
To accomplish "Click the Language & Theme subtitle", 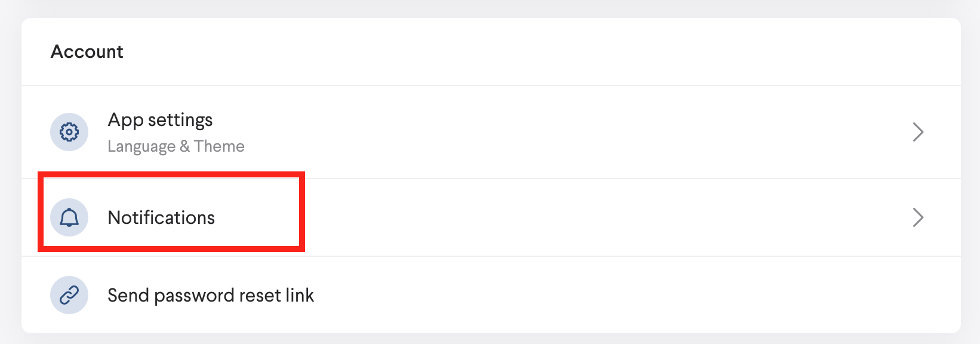I will click(176, 146).
